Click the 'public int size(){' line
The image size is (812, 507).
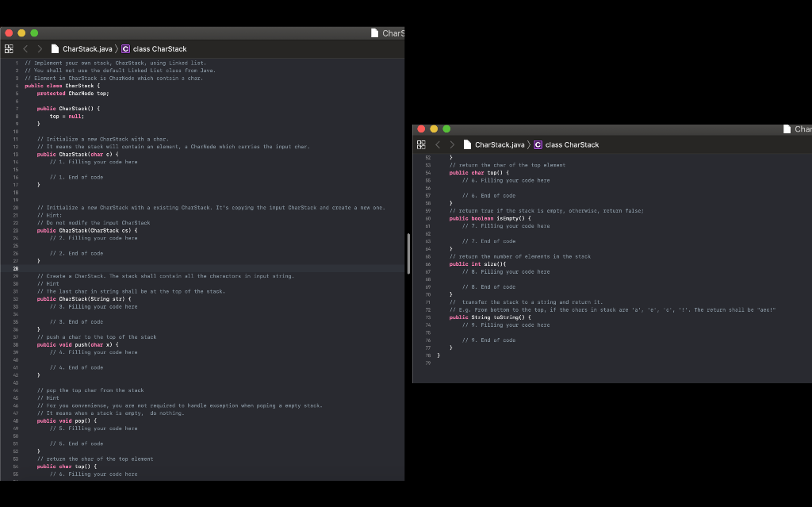click(x=477, y=264)
